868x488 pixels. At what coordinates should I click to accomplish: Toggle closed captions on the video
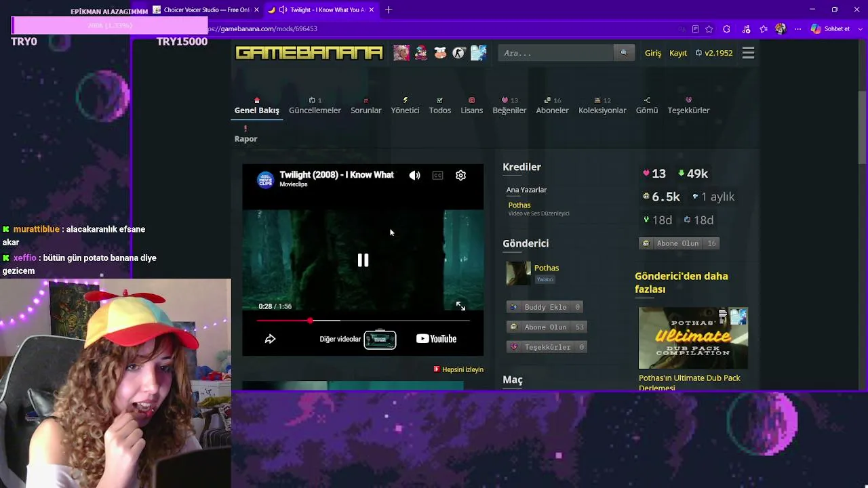coord(437,176)
